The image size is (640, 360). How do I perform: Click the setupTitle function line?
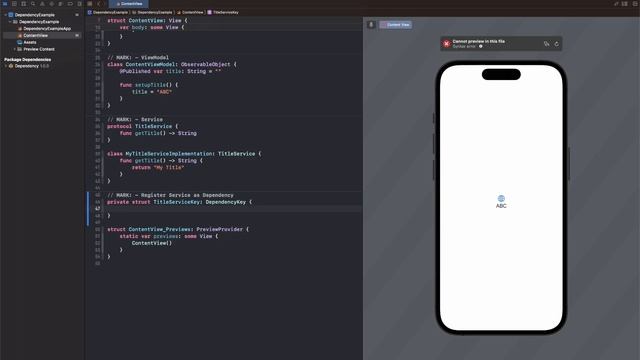coord(149,85)
